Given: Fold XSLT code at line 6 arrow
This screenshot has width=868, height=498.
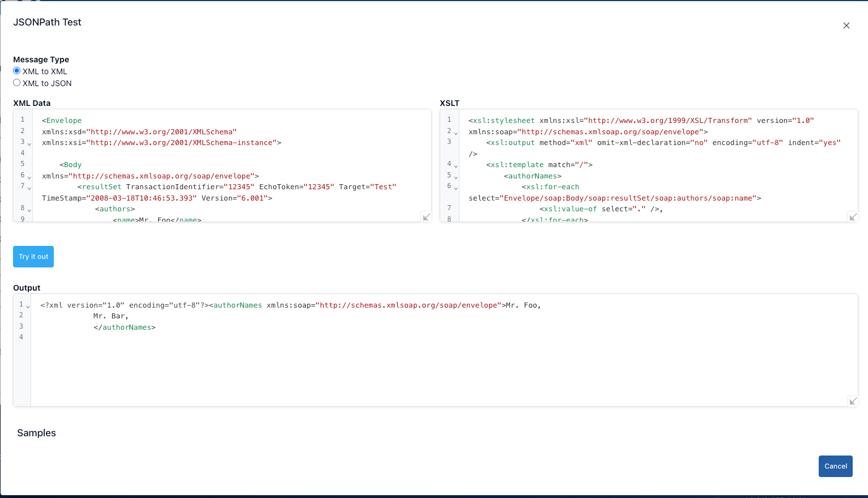Looking at the screenshot, I should click(456, 188).
